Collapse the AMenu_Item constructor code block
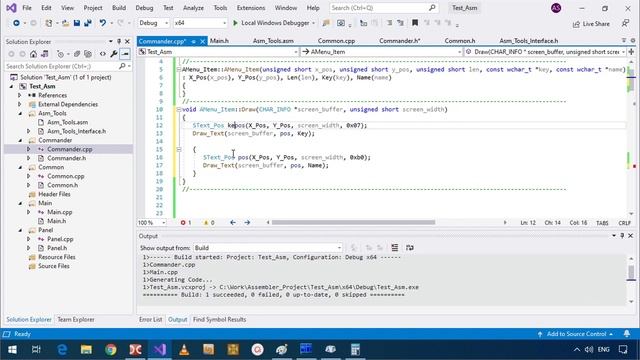This screenshot has height=360, width=640. pos(178,69)
